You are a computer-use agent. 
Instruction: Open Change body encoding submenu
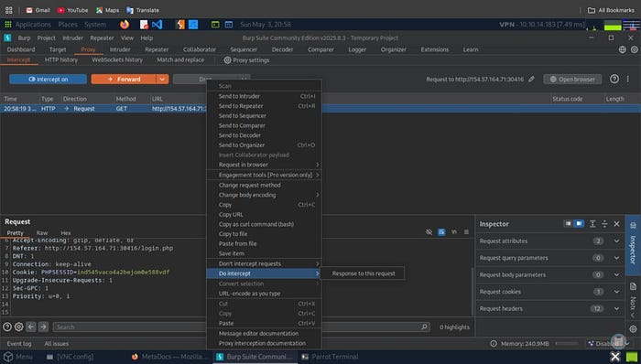point(264,195)
